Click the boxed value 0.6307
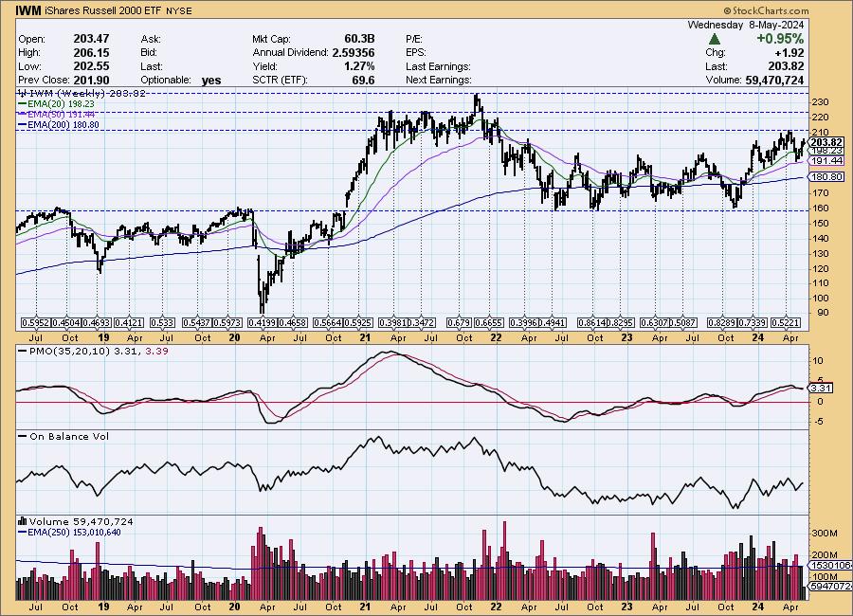853x616 pixels. (655, 323)
